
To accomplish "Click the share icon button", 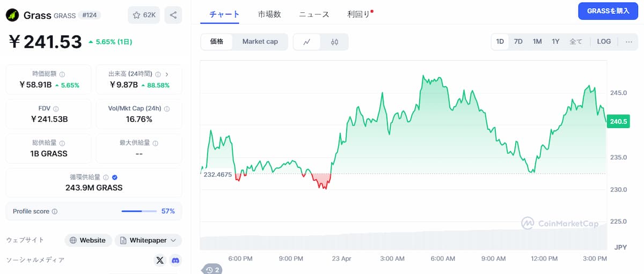I will click(173, 15).
